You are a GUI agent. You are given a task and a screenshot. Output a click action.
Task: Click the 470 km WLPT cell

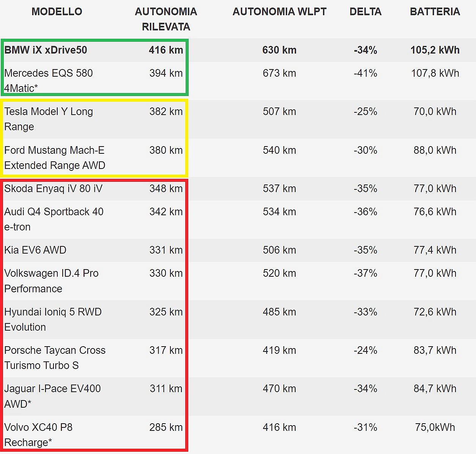[x=279, y=388]
